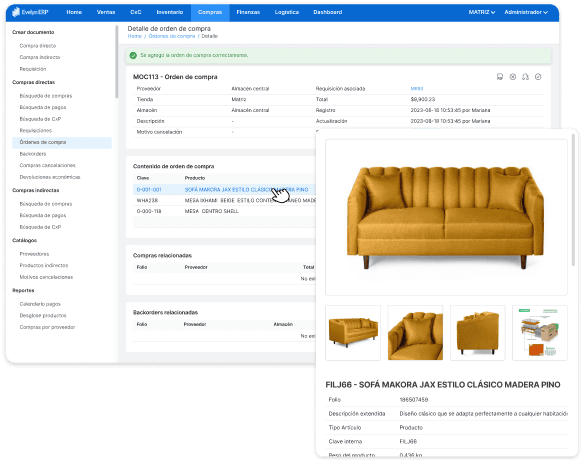Open the CxC menu
This screenshot has height=462, width=583.
(x=136, y=12)
